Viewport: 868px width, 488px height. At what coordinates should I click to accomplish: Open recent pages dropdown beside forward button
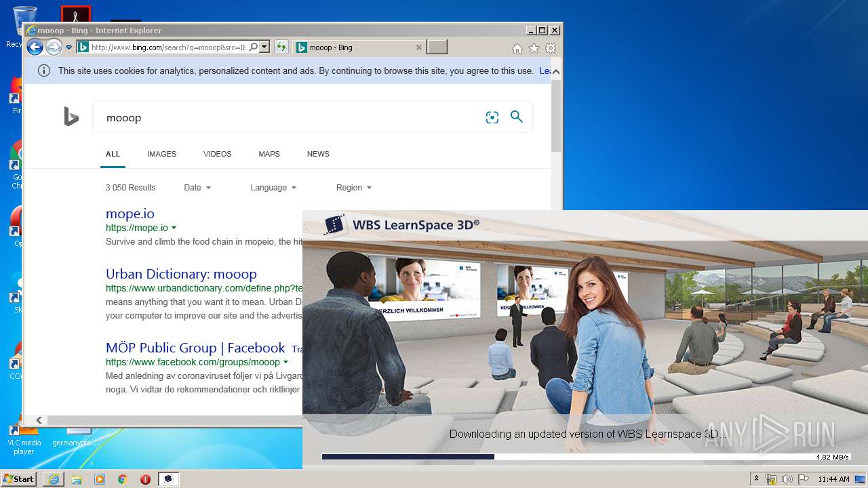68,47
